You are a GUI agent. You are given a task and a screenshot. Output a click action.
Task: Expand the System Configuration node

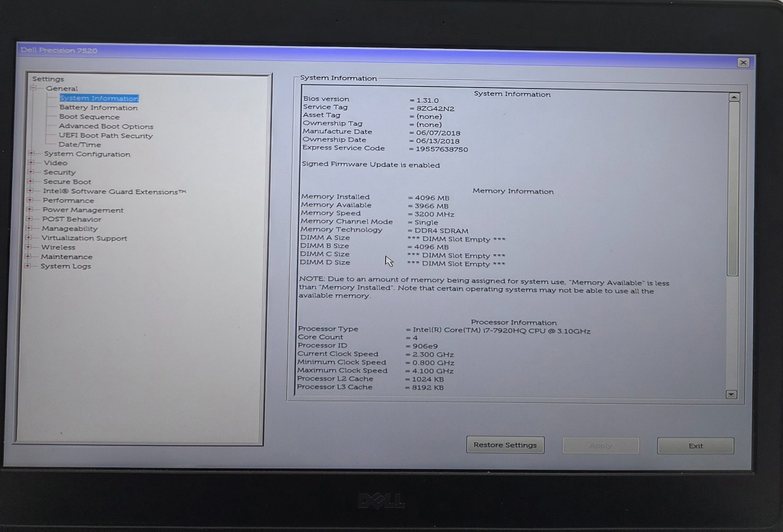click(x=31, y=154)
